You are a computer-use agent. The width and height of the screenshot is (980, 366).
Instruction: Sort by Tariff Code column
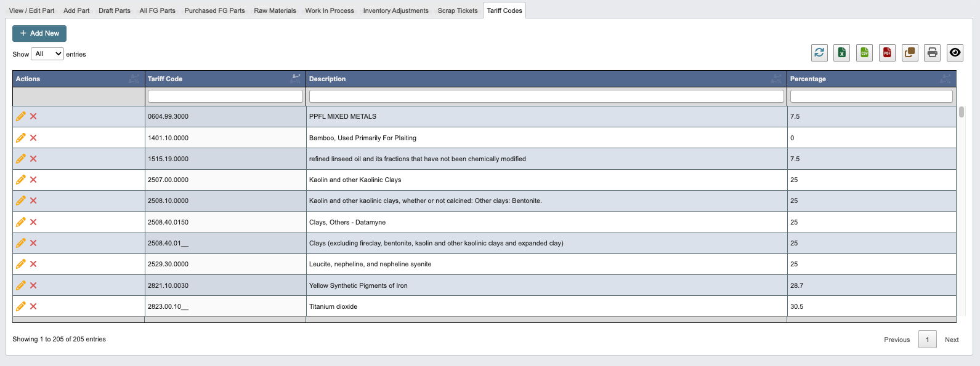(225, 79)
